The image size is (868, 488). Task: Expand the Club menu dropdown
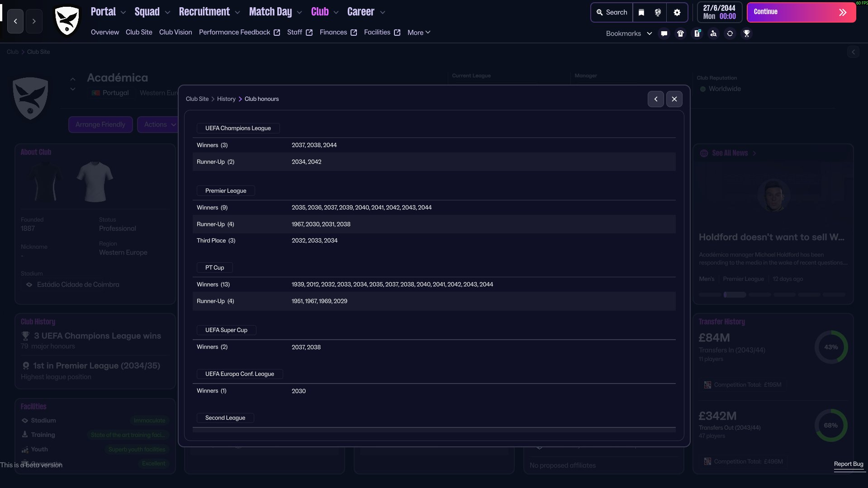pos(336,13)
